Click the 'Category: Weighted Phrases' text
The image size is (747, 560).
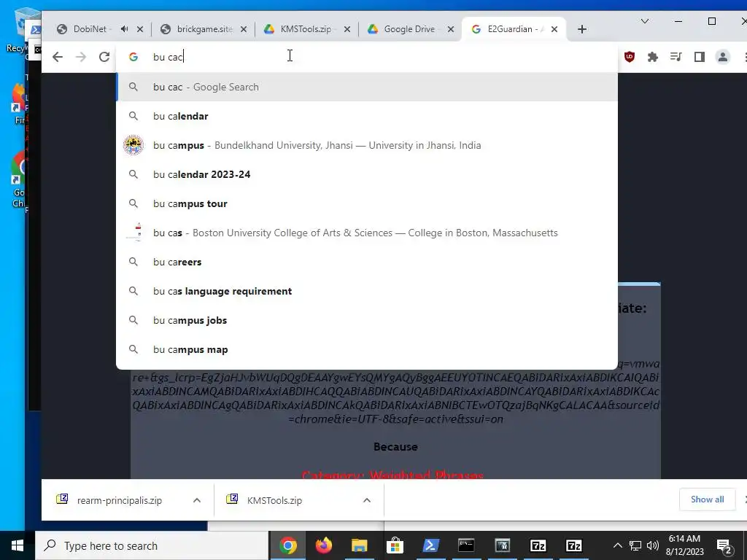[x=393, y=474]
